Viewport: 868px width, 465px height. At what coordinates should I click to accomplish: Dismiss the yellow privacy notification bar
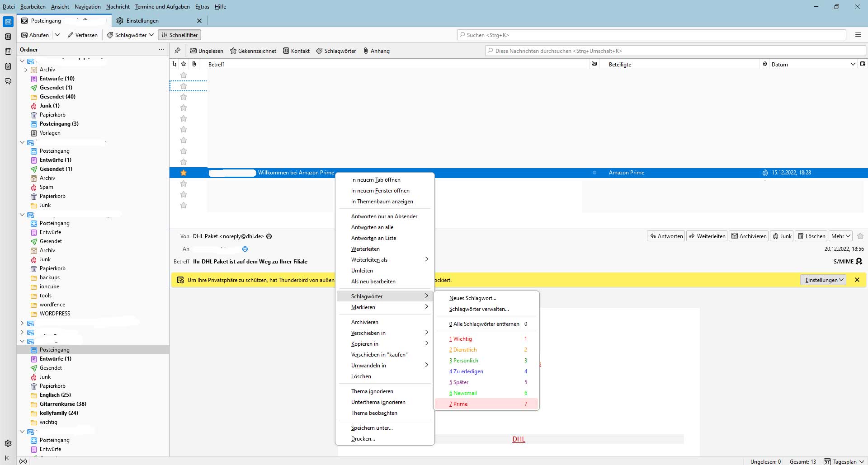pyautogui.click(x=857, y=280)
